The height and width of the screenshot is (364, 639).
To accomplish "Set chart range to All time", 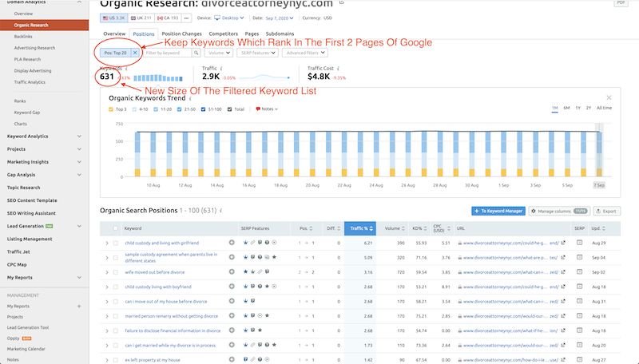I will click(604, 108).
